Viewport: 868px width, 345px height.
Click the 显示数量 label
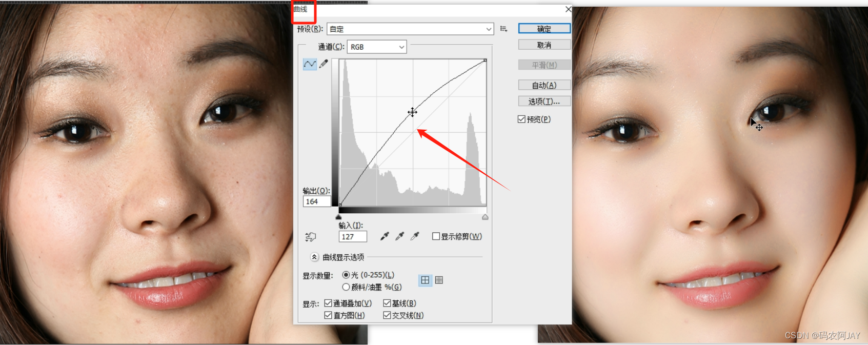[317, 276]
